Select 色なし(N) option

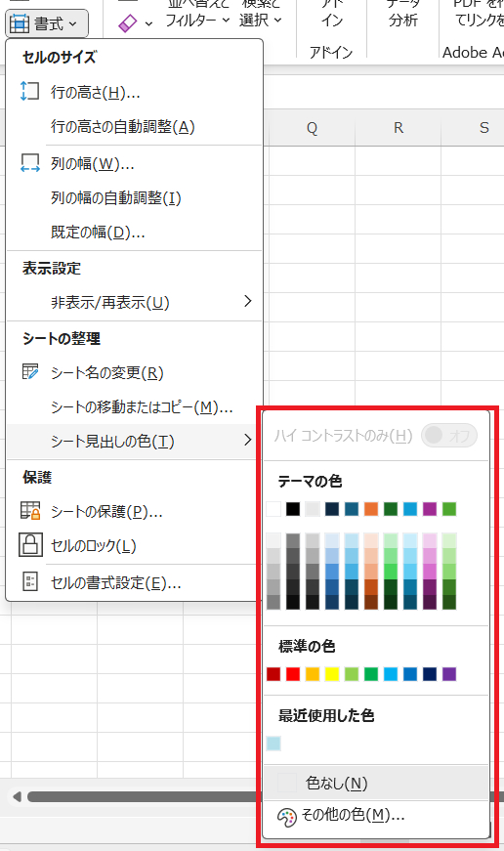coord(376,783)
